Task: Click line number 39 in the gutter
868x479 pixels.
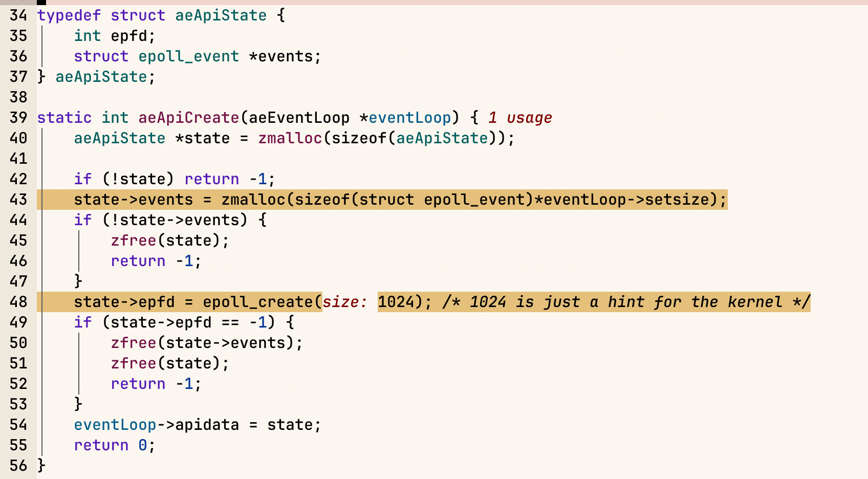Action: tap(18, 118)
